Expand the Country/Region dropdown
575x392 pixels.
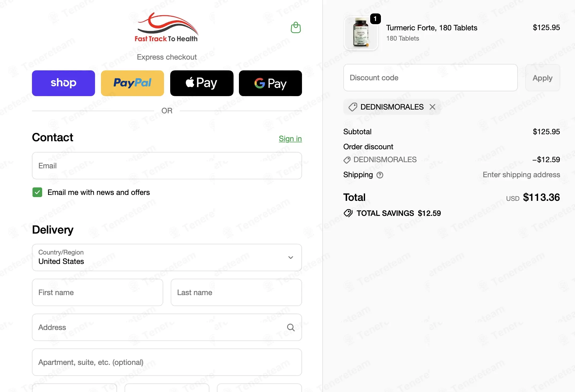coord(167,257)
